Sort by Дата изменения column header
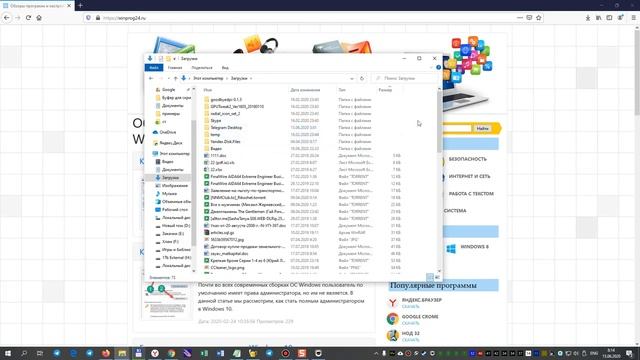The image size is (640, 360). tap(305, 90)
